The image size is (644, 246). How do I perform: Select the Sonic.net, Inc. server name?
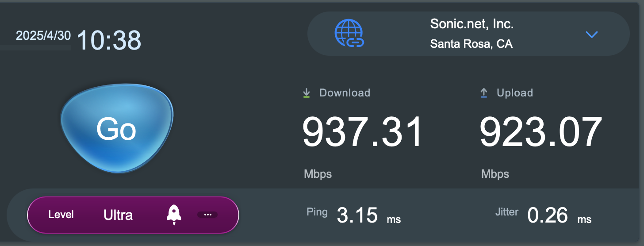(472, 24)
